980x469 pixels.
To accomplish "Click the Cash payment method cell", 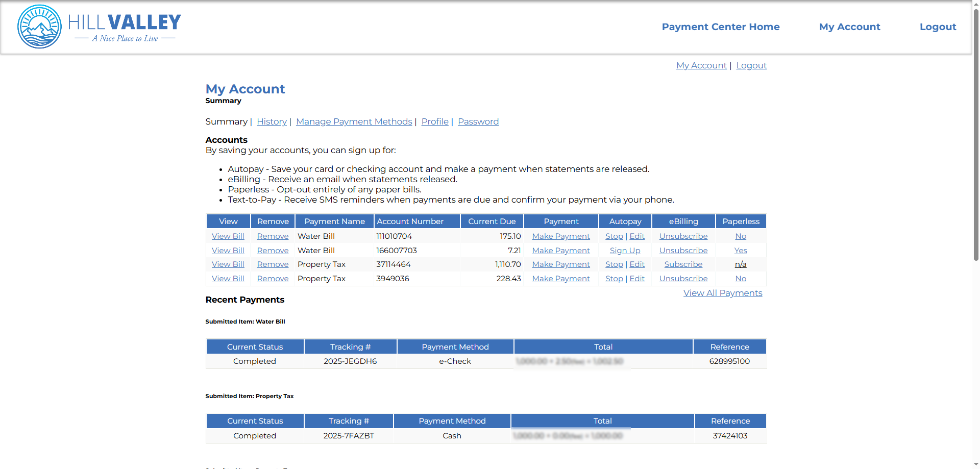I will 452,436.
